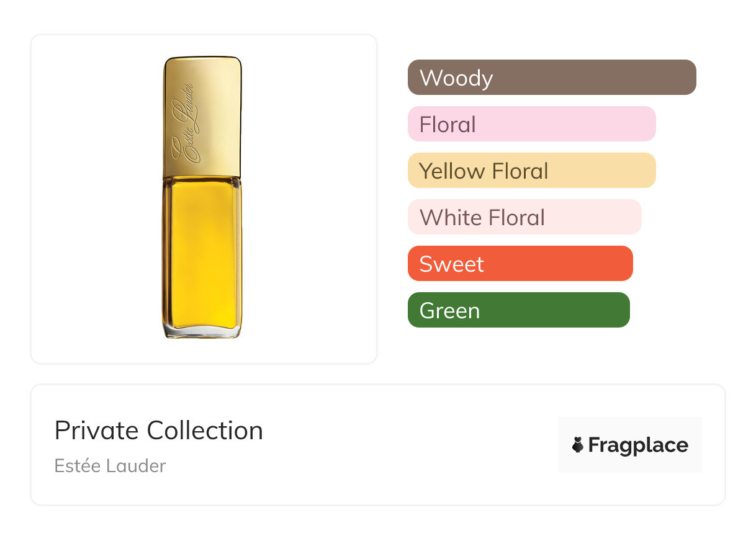Click the "Yellow Floral" label text
This screenshot has height=536, width=756.
click(x=484, y=171)
